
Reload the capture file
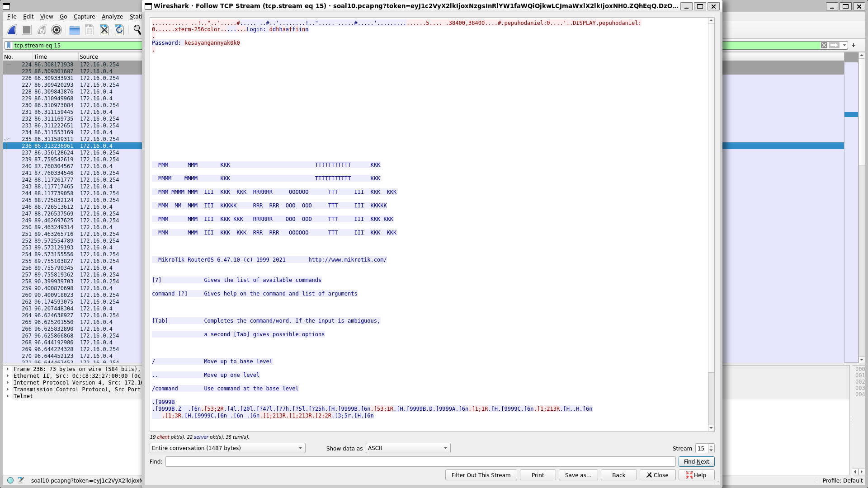(119, 30)
